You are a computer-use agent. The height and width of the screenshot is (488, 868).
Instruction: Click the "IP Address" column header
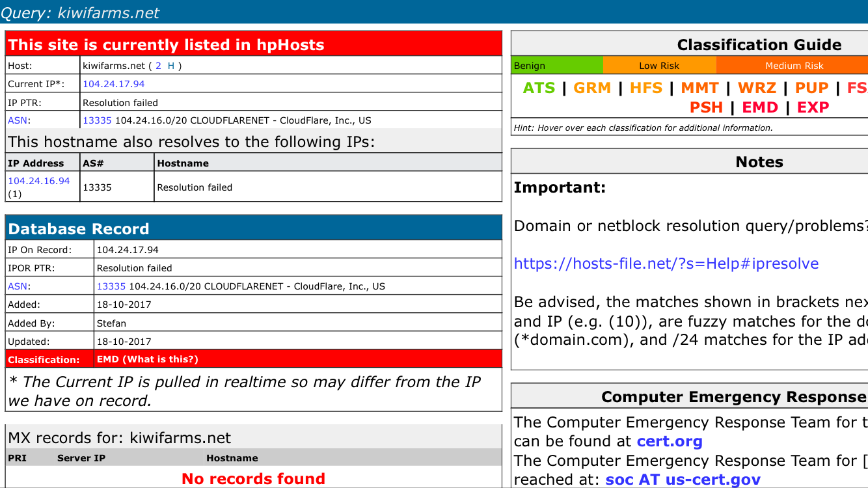point(36,163)
